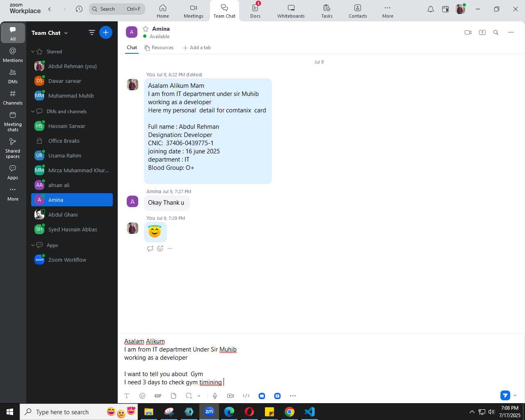Open more chat options in header
Image resolution: width=525 pixels, height=420 pixels.
coord(511,32)
